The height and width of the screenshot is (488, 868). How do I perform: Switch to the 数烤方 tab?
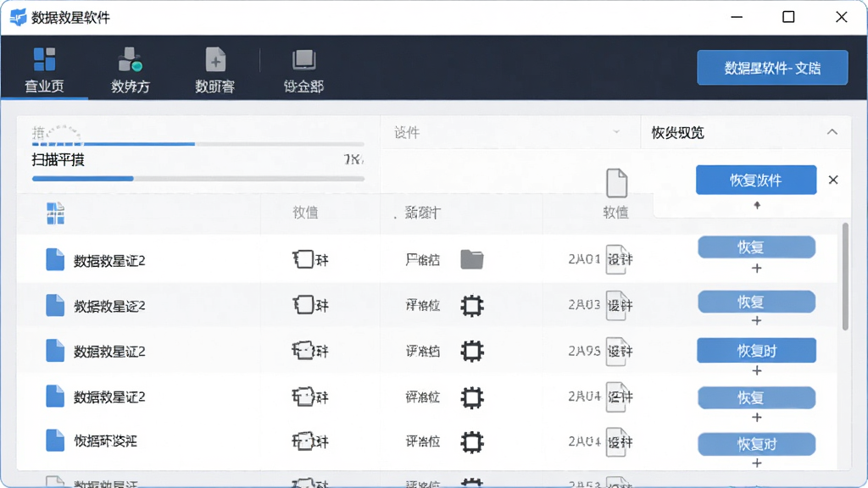(x=130, y=69)
